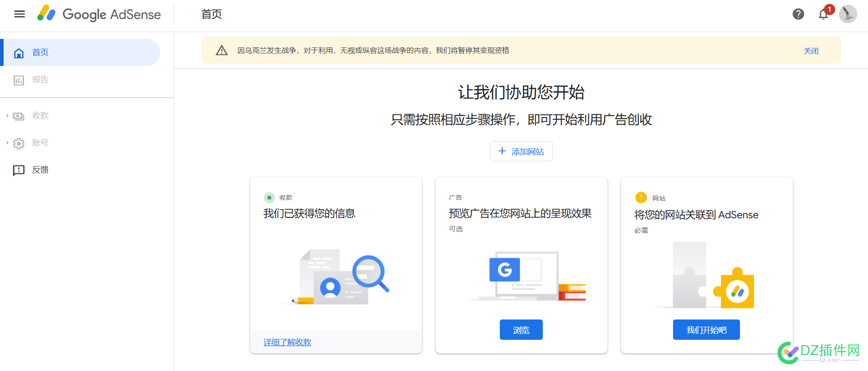
Task: Click the 浏览 button
Action: click(521, 330)
